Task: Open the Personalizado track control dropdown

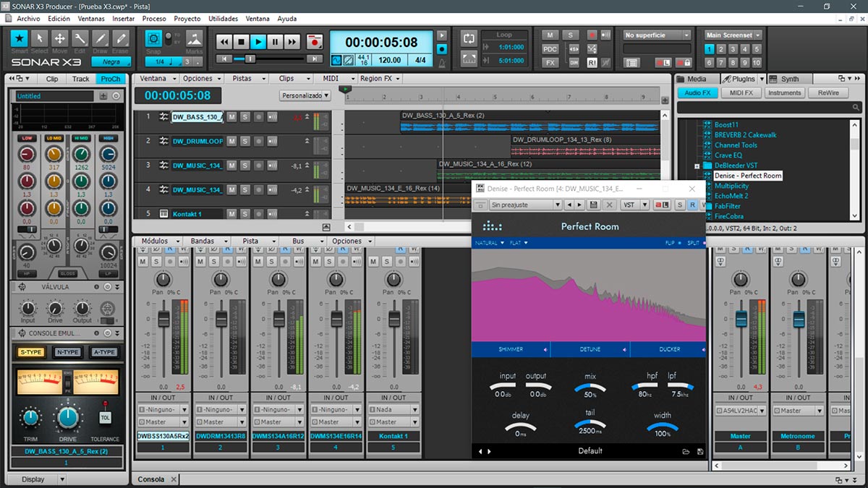Action: pyautogui.click(x=305, y=95)
